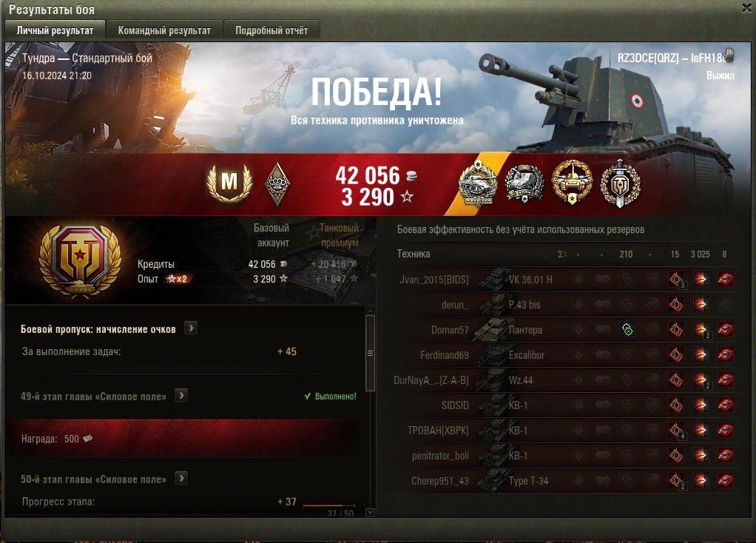756x543 pixels.
Task: Expand the 50-й этап главы details arrow
Action: (x=181, y=479)
